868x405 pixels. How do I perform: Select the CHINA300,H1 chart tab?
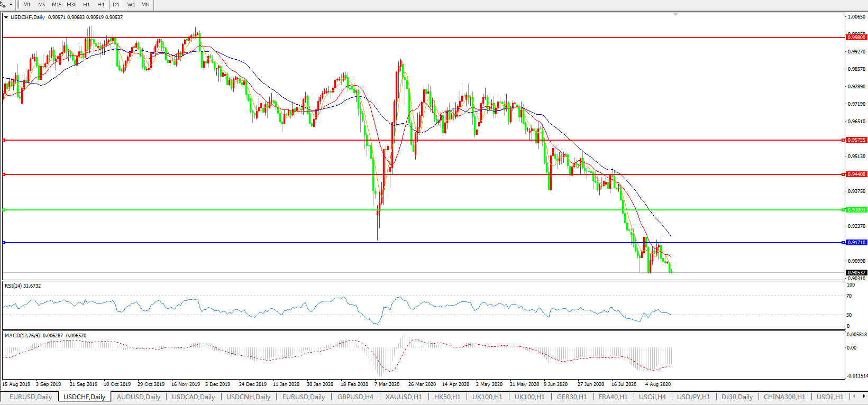[x=784, y=397]
